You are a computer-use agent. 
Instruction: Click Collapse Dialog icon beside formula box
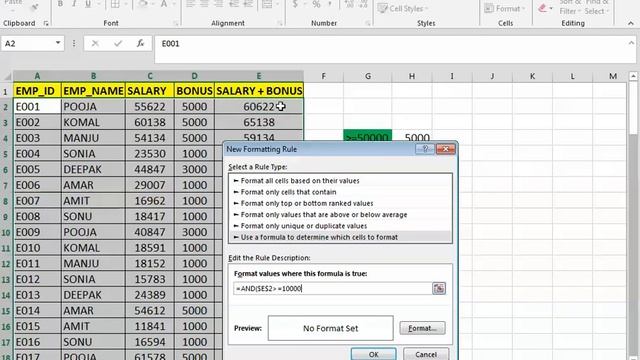point(439,288)
